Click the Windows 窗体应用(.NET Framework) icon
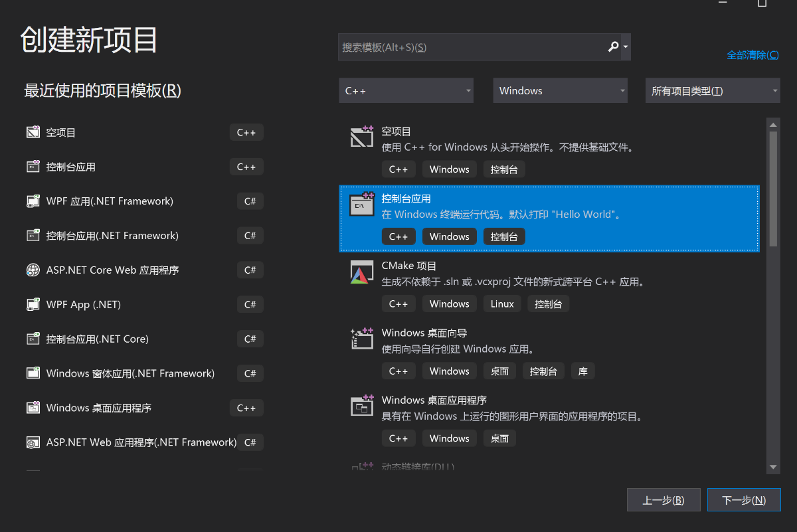Viewport: 797px width, 532px height. coord(33,373)
